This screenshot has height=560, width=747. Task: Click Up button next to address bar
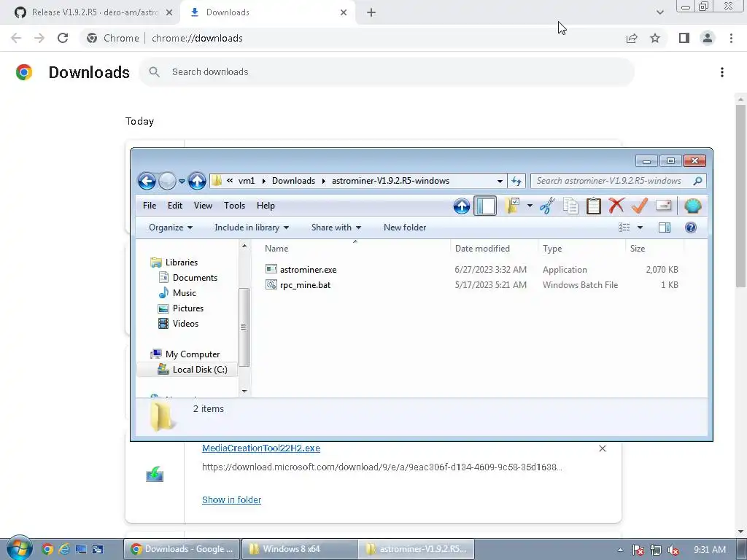coord(197,181)
